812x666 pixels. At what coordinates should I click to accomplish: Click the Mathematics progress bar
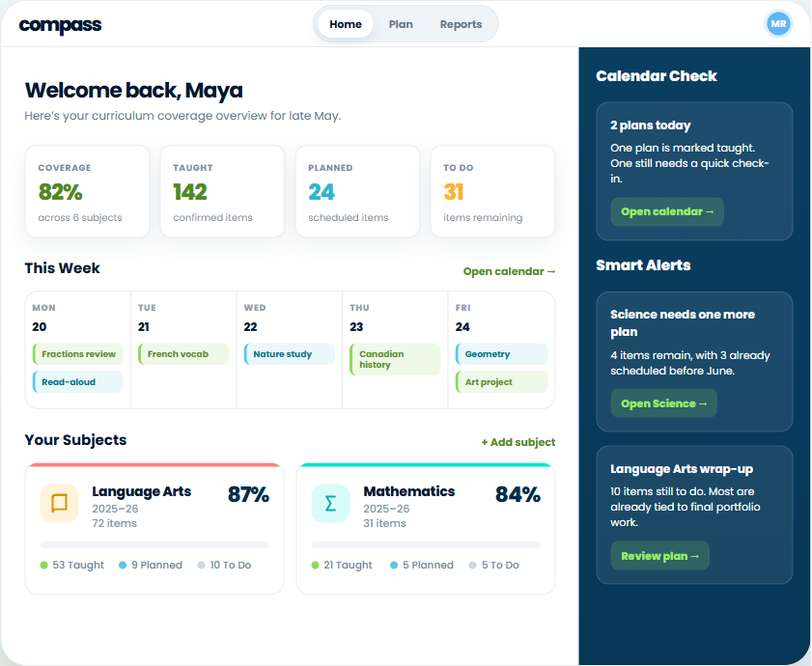tap(426, 544)
